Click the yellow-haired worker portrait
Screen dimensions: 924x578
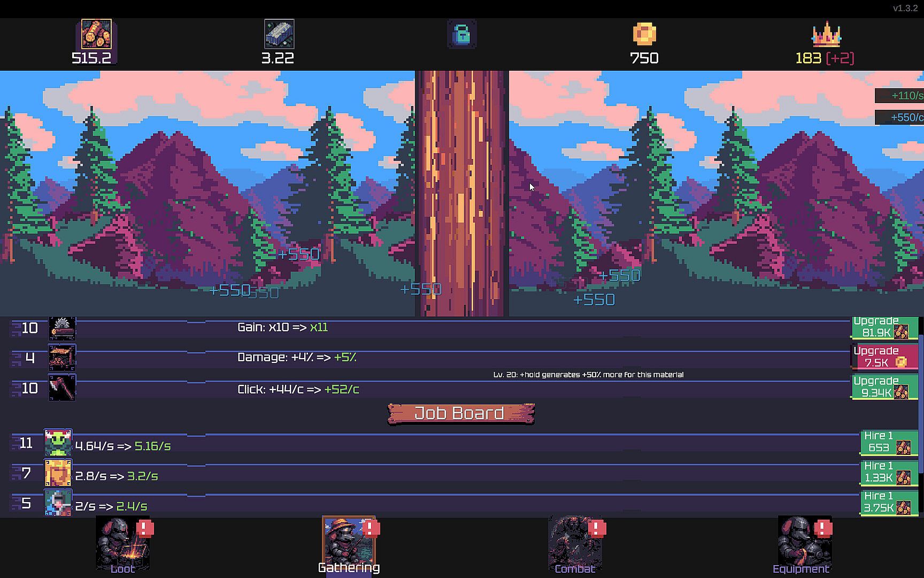pos(58,473)
